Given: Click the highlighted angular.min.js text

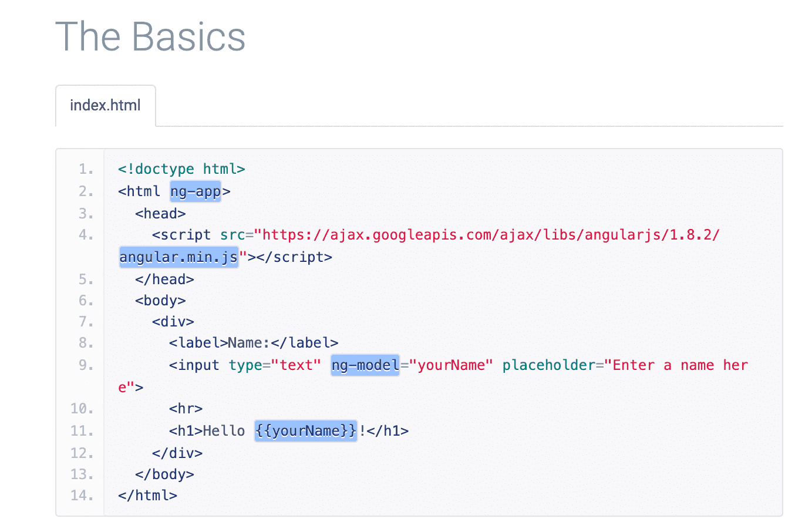Looking at the screenshot, I should point(178,257).
